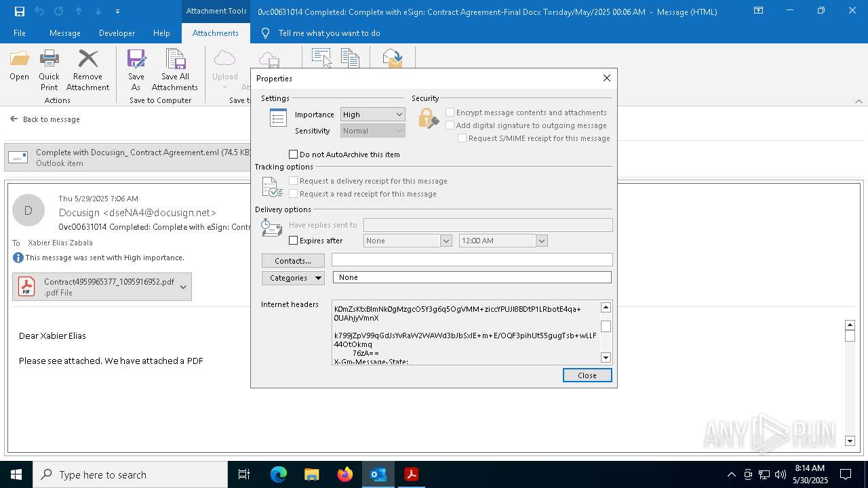Enable the Expires after checkbox

294,241
